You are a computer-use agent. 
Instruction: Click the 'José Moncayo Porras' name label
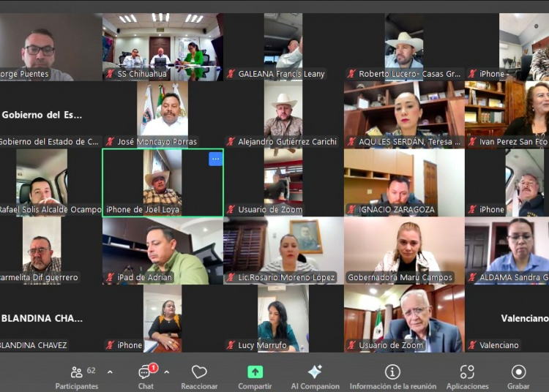(x=157, y=142)
